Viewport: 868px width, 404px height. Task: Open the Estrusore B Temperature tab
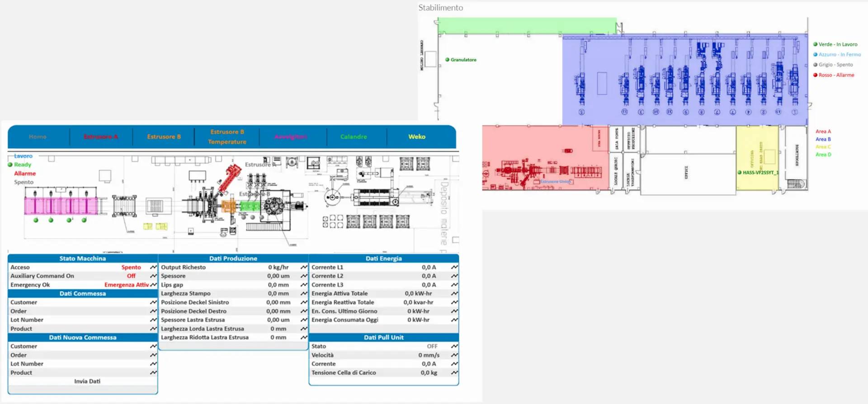[227, 136]
